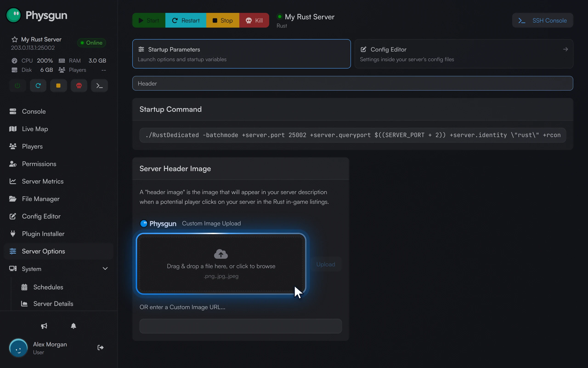This screenshot has height=368, width=588.
Task: Switch to Config Editor tab card
Action: [464, 54]
